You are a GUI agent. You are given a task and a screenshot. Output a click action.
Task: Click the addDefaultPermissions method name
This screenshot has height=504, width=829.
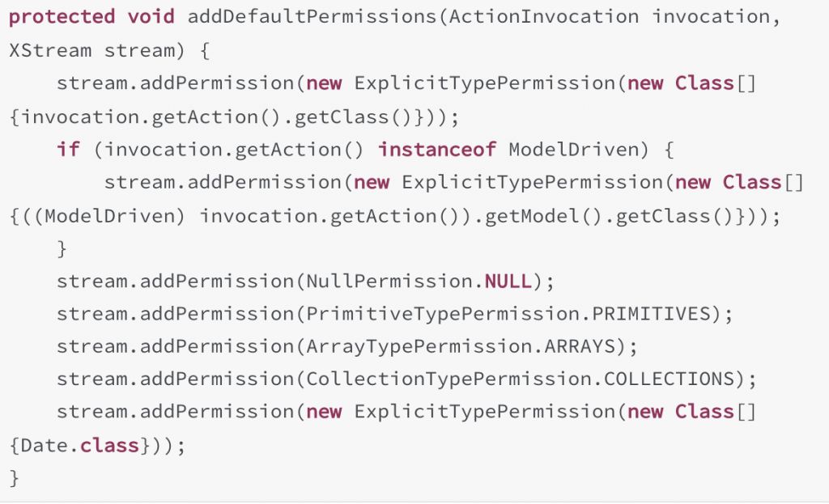(x=312, y=17)
